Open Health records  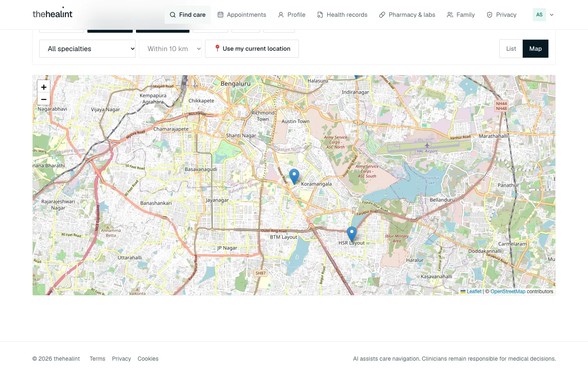pos(342,15)
